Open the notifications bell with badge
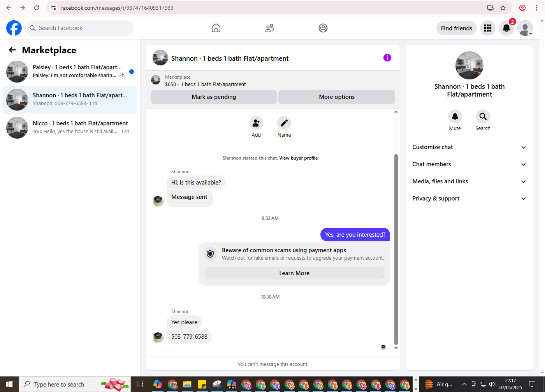The height and width of the screenshot is (392, 545). click(506, 28)
